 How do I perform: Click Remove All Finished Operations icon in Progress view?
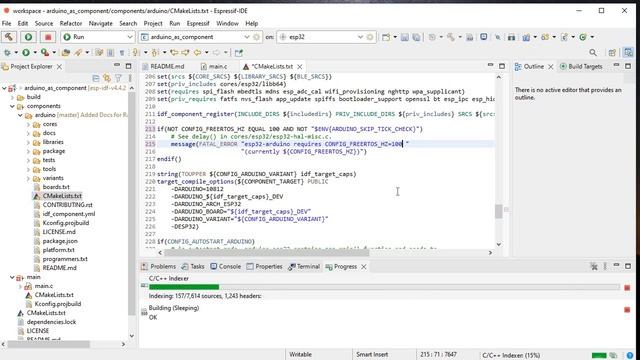tap(594, 267)
